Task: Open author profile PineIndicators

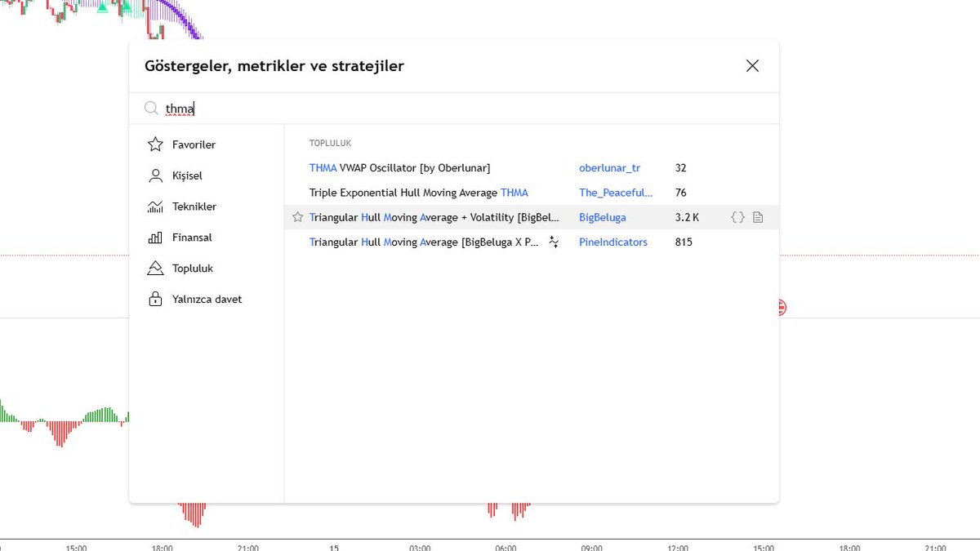Action: 613,242
